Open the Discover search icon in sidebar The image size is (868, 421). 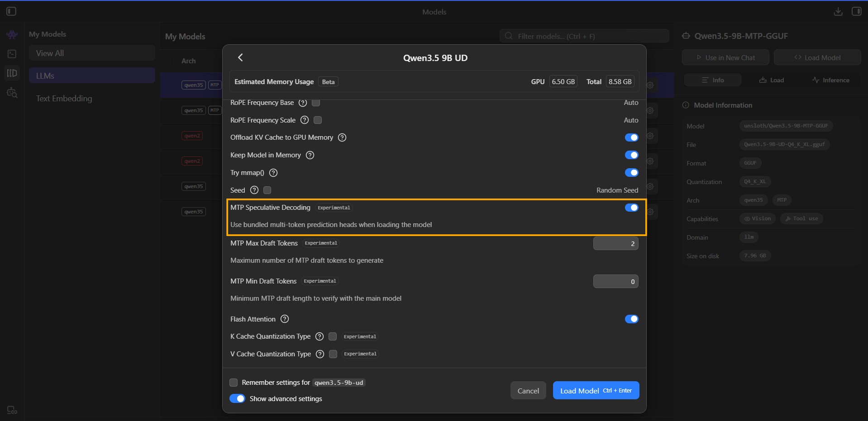pos(12,93)
